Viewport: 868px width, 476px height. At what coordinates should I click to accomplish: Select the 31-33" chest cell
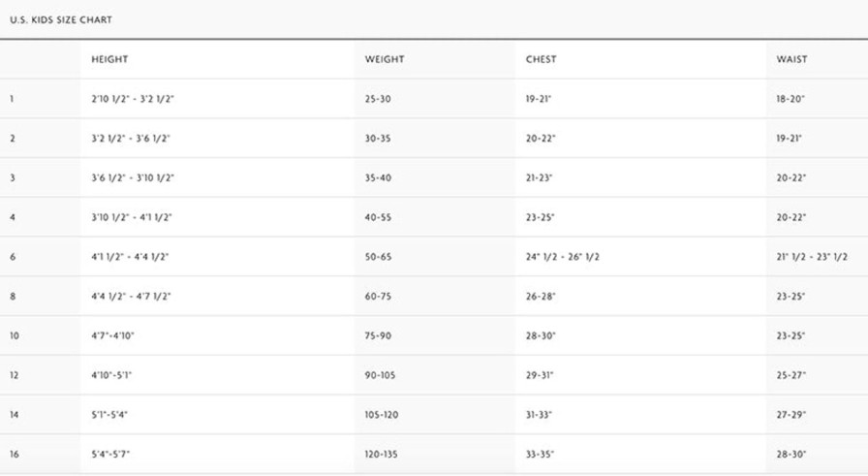coord(539,415)
